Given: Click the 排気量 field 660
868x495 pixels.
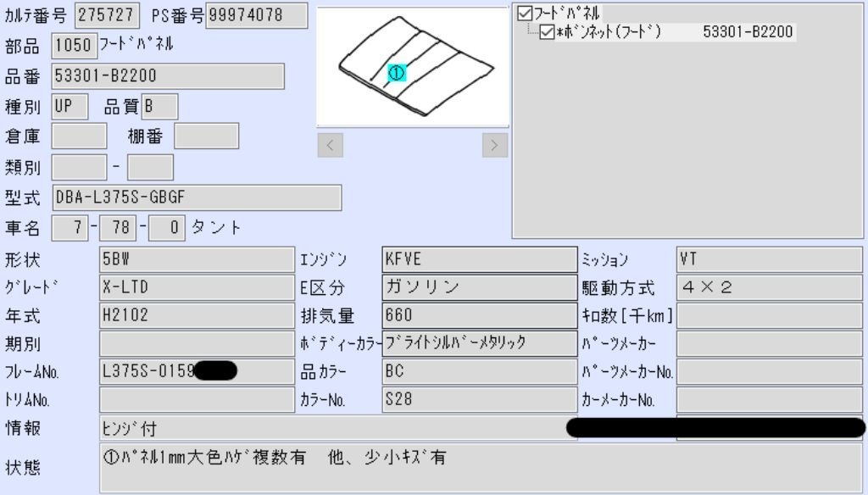Looking at the screenshot, I should (480, 315).
